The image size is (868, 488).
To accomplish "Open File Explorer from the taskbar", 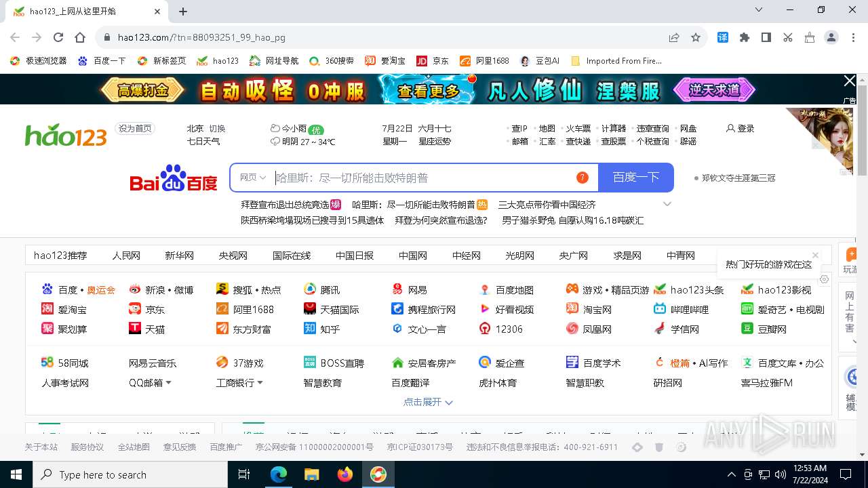I will coord(312,474).
